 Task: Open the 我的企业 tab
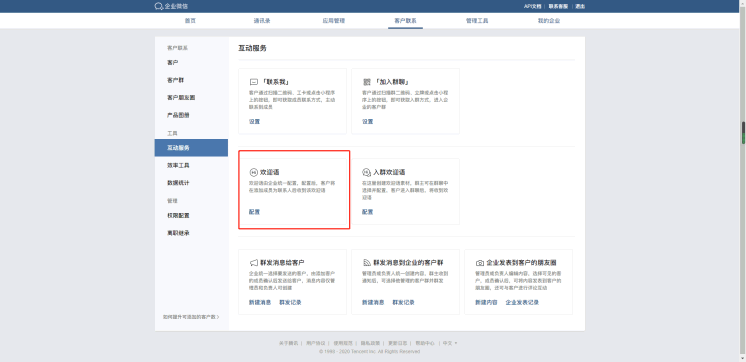549,21
